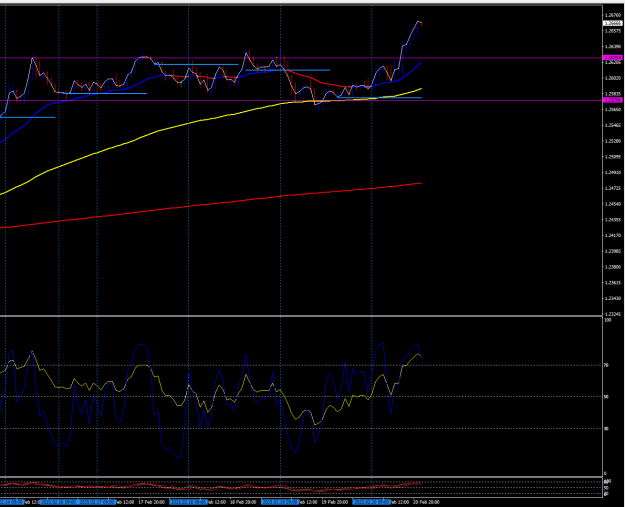Click the short blue horizontal line near the latest candles
Image resolution: width=625 pixels, height=507 pixels.
coord(379,97)
